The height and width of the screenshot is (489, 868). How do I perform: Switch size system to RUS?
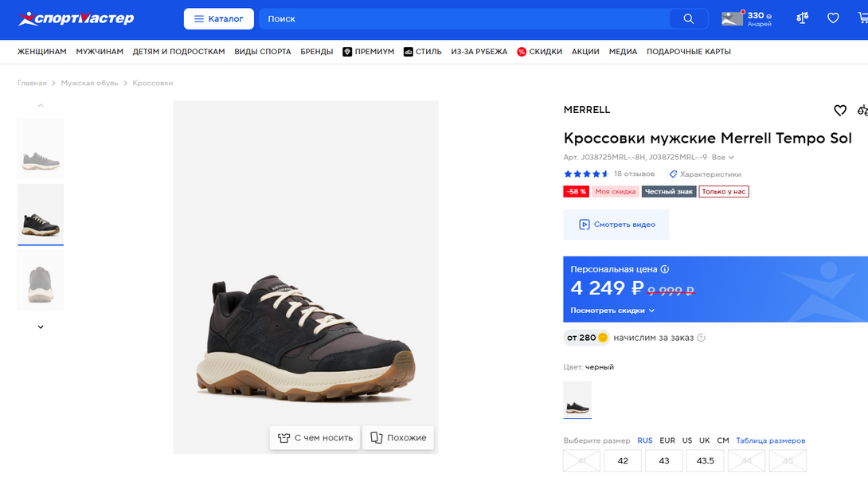coord(645,441)
